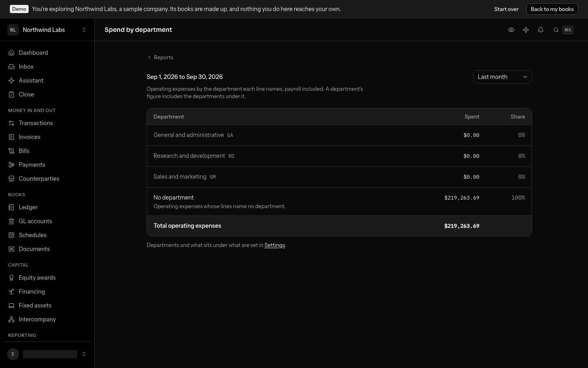Open the Dashboard page from sidebar
Viewport: 588px width, 368px height.
(47, 53)
